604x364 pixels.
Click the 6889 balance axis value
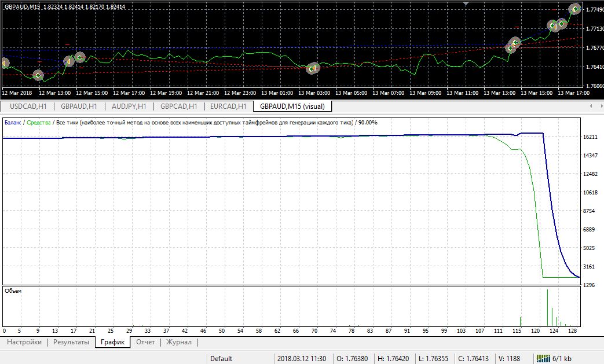tap(589, 229)
